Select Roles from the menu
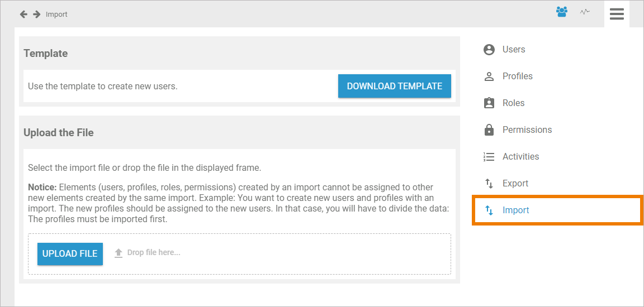The height and width of the screenshot is (307, 644). coord(513,103)
